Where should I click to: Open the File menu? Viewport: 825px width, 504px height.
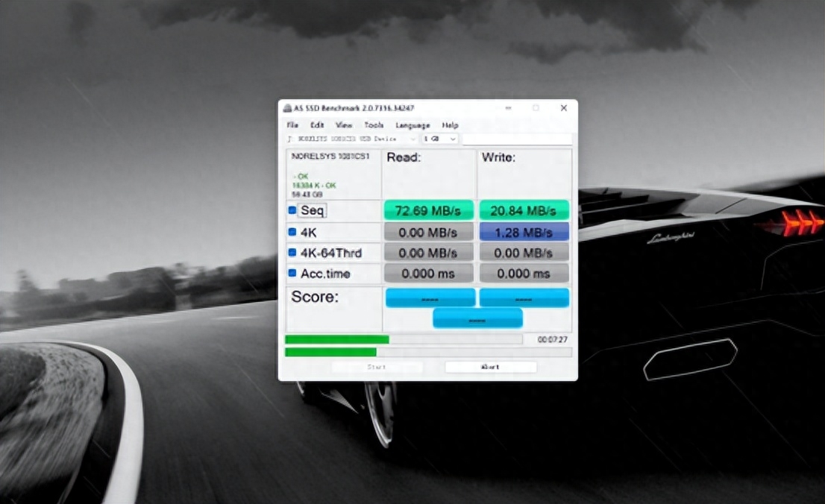point(292,125)
